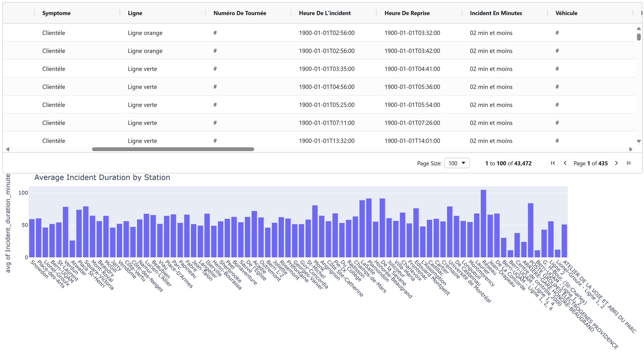Click the horizontal scroll right arrow
The width and height of the screenshot is (644, 355).
(631, 149)
